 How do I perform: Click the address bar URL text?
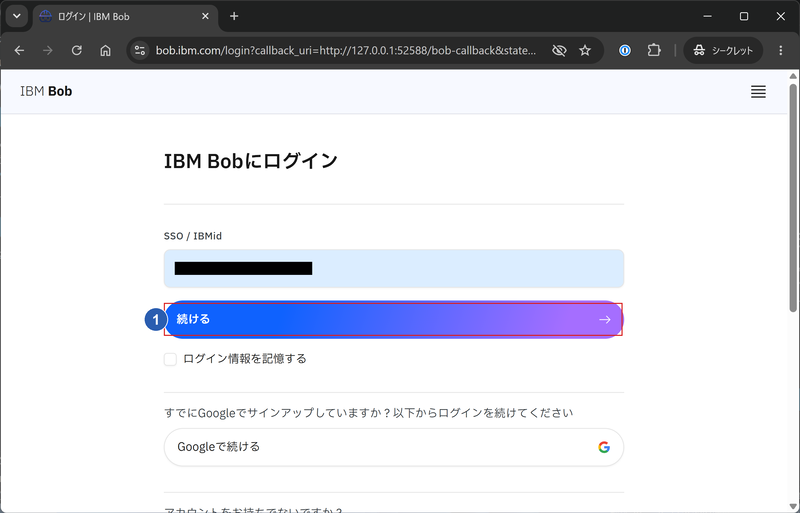(345, 51)
